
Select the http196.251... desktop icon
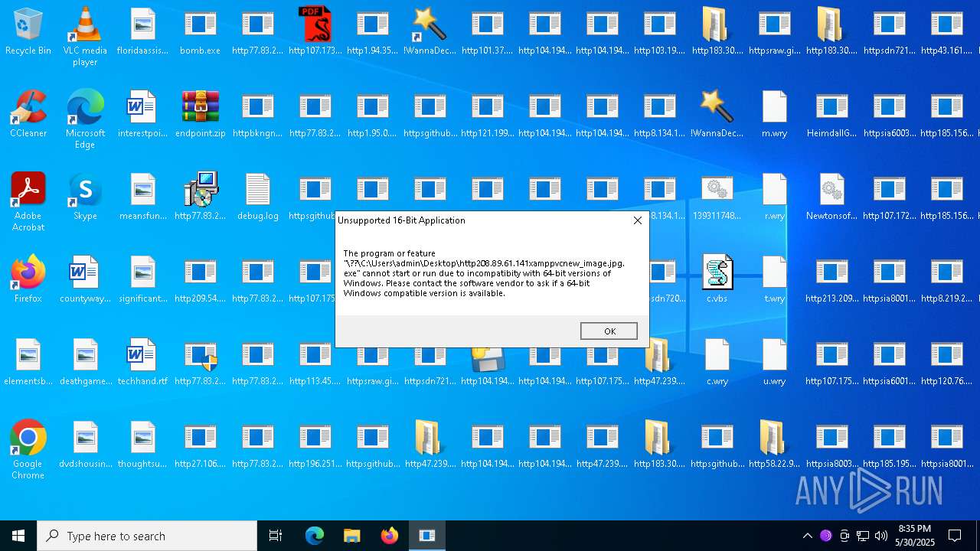pos(315,445)
